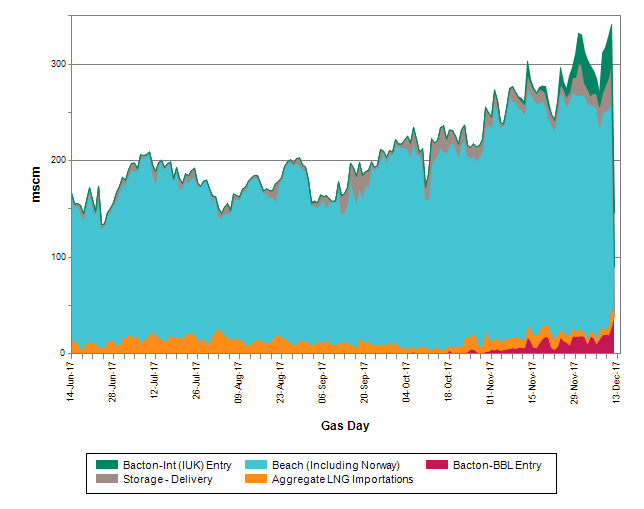Click the crimson Bacton-BBL Entry legend swatch
This screenshot has width=644, height=509.
(437, 465)
